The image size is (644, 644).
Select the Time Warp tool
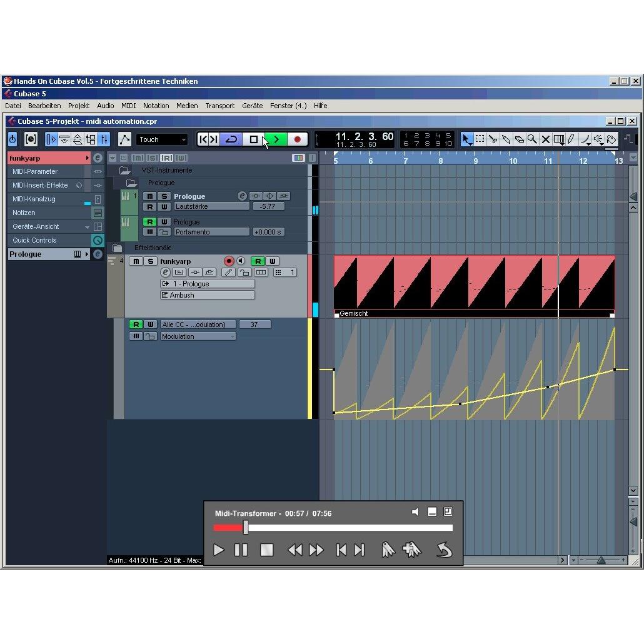[558, 139]
